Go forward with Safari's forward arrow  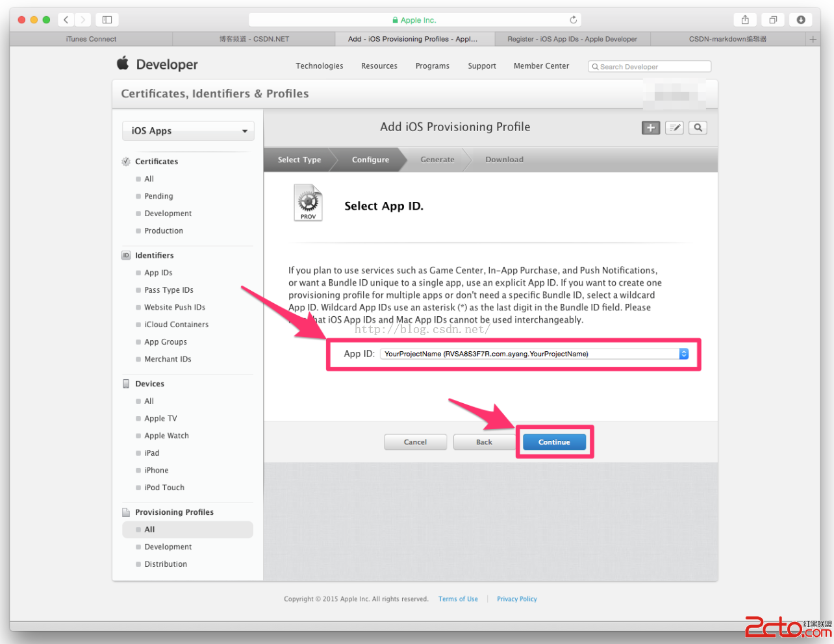(82, 19)
